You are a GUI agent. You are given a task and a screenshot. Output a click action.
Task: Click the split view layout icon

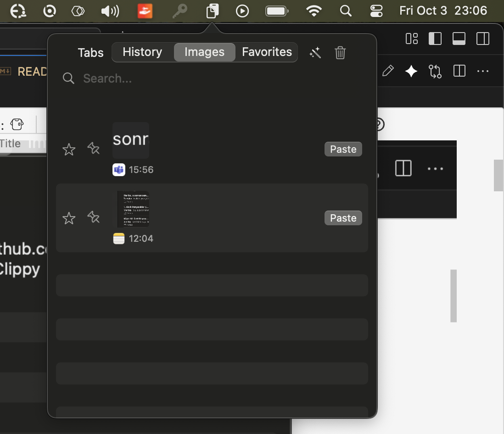[x=459, y=71]
